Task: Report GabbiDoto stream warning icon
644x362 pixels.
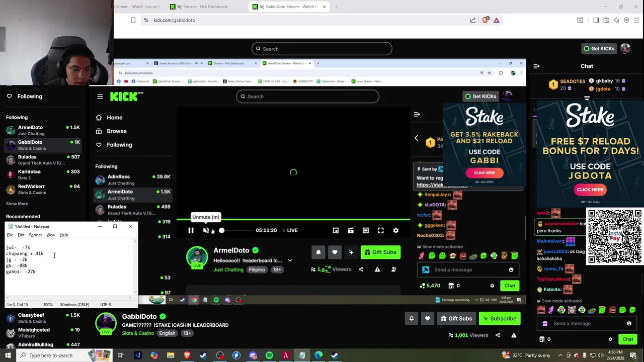Action: (x=514, y=335)
